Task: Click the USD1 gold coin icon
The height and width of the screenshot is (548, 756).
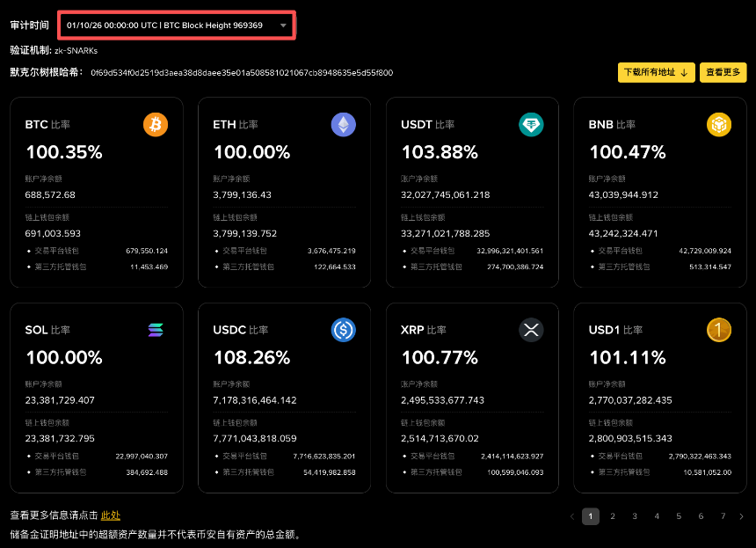Action: coord(719,330)
